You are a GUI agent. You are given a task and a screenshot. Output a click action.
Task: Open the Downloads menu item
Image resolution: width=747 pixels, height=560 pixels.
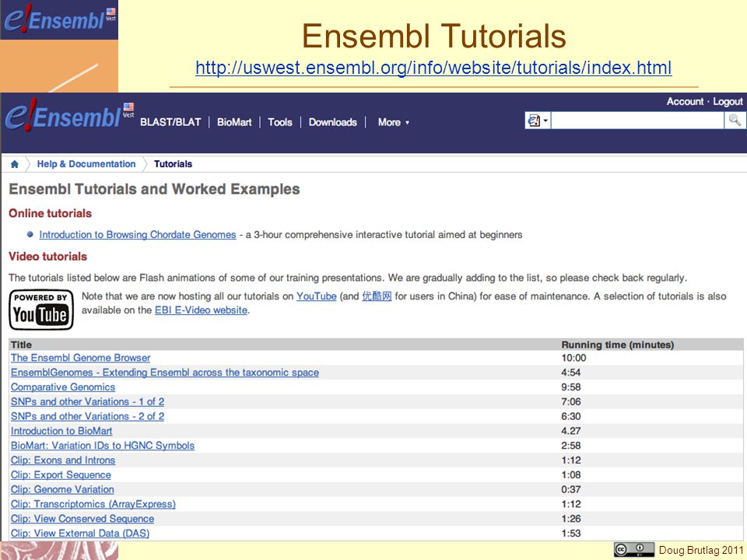(x=332, y=122)
